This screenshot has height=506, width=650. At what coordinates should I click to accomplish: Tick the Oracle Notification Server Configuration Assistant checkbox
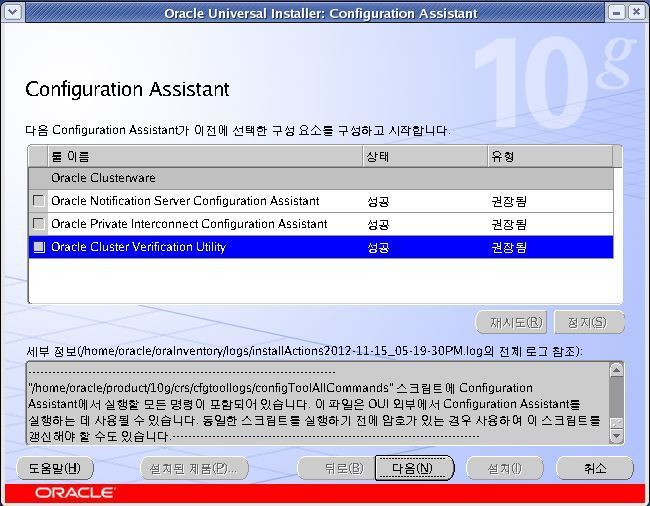point(39,201)
